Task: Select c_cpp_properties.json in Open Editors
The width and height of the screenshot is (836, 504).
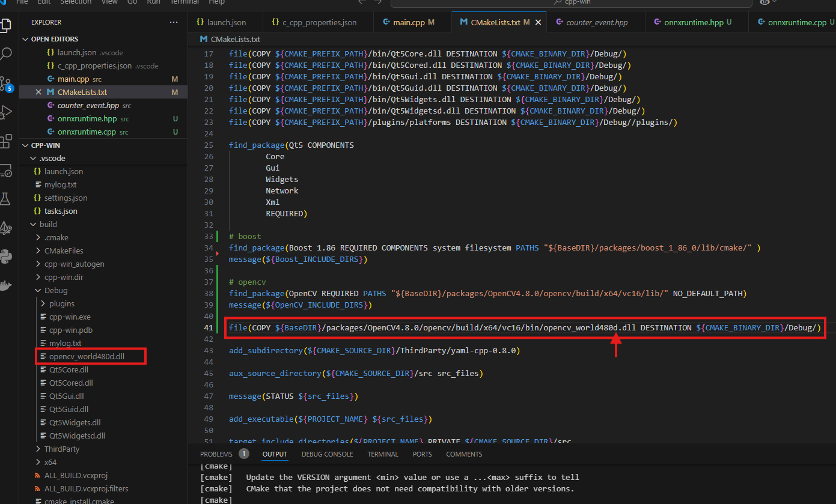Action: point(103,65)
